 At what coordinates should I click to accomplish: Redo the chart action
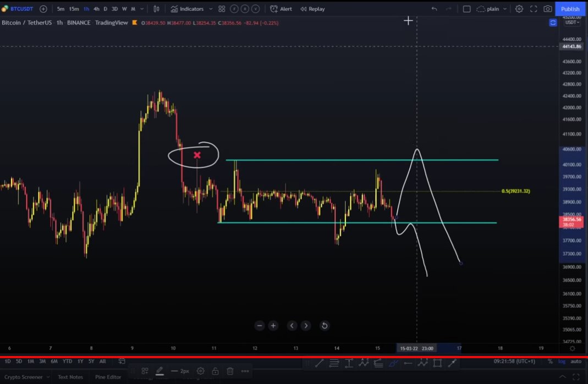(448, 9)
